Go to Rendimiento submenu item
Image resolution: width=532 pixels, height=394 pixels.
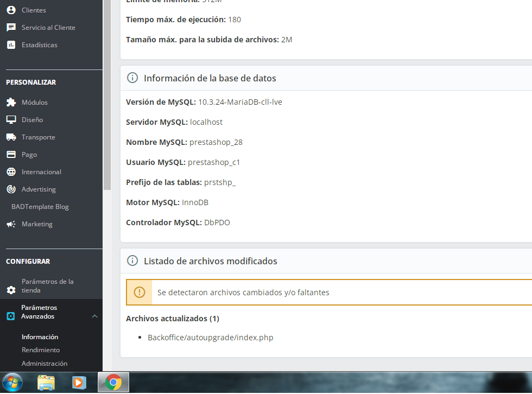point(41,350)
